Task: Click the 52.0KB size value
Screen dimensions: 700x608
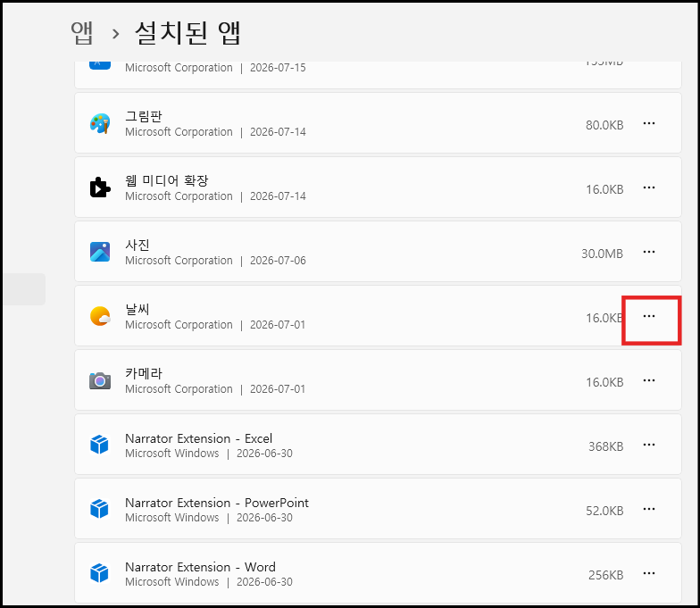Action: pyautogui.click(x=604, y=511)
